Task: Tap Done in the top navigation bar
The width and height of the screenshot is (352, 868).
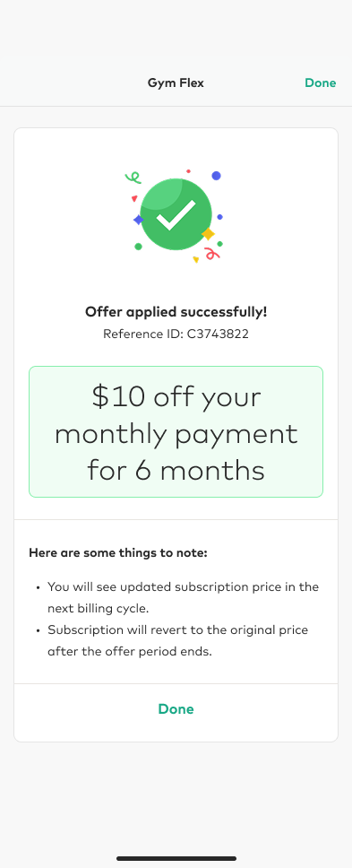Action: (320, 83)
